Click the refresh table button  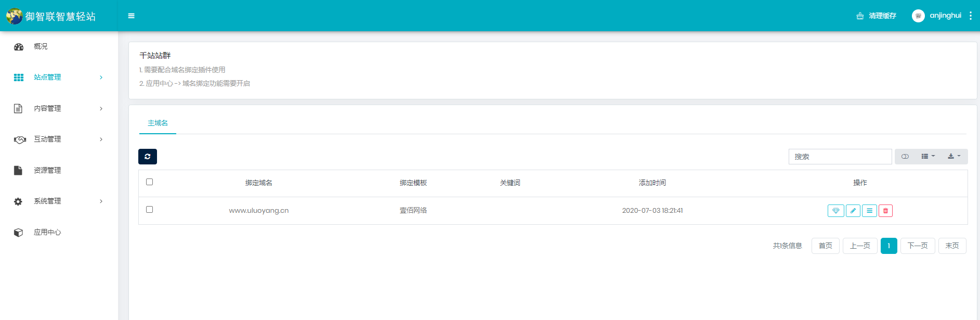coord(148,157)
